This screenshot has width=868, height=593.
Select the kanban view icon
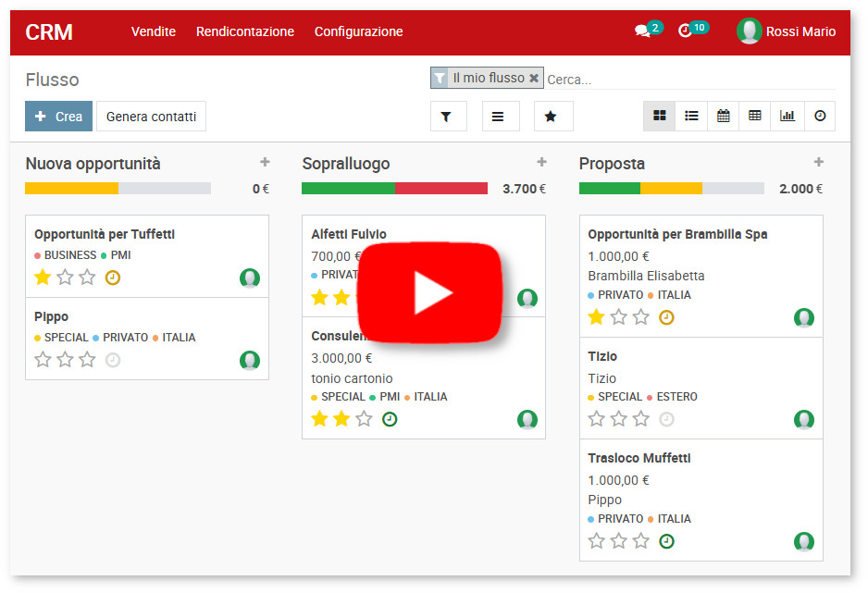[659, 116]
